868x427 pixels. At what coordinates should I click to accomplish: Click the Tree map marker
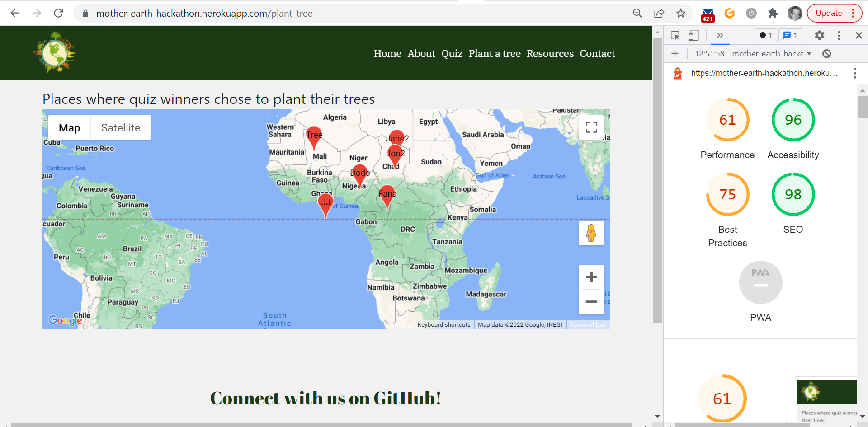click(314, 137)
